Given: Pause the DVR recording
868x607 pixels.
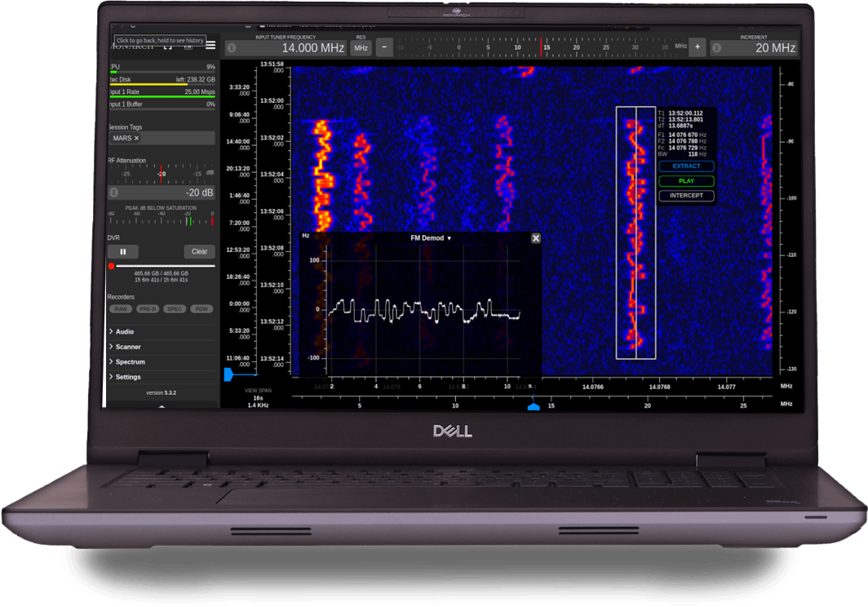Looking at the screenshot, I should point(123,252).
